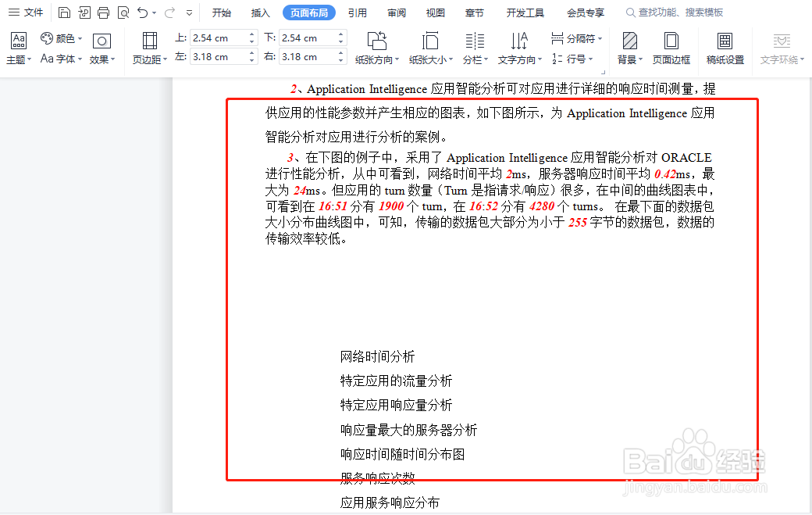Click the text line 特定应用响应量分析
This screenshot has width=812, height=515.
pos(396,405)
